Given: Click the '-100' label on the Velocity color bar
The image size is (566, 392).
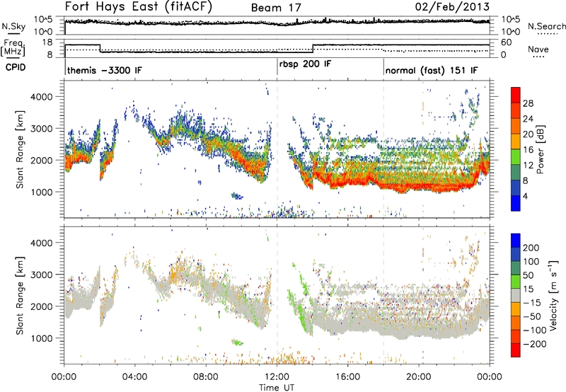Looking at the screenshot, I should point(534,330).
